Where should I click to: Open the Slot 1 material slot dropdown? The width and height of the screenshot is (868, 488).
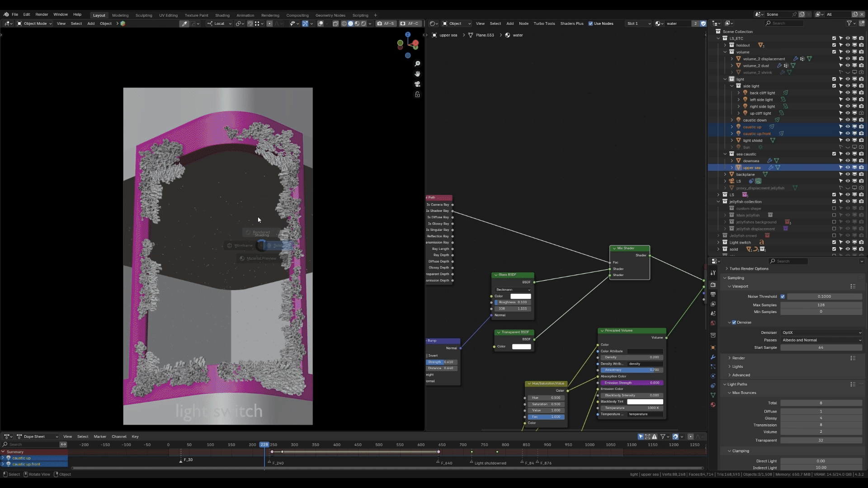coord(639,23)
